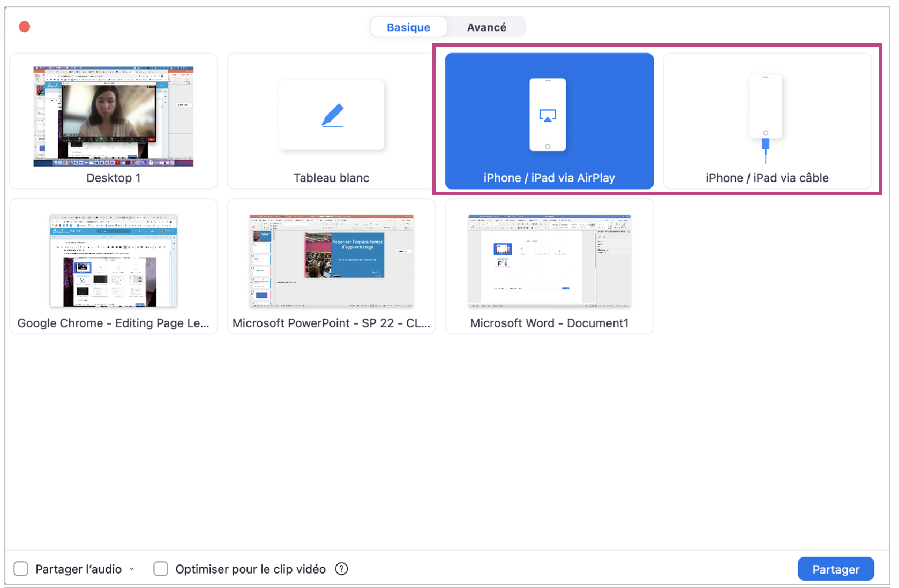Check Optimiser pour le clip vidéo
Image resolution: width=899 pixels, height=588 pixels.
point(161,569)
